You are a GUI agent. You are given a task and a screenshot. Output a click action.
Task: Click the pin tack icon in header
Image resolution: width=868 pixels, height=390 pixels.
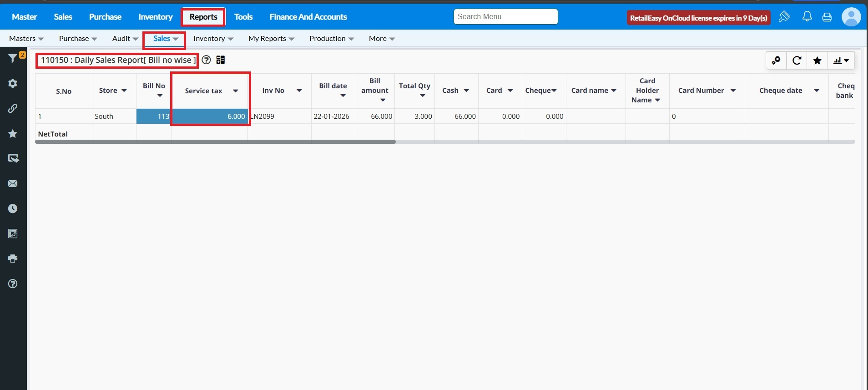pyautogui.click(x=784, y=17)
